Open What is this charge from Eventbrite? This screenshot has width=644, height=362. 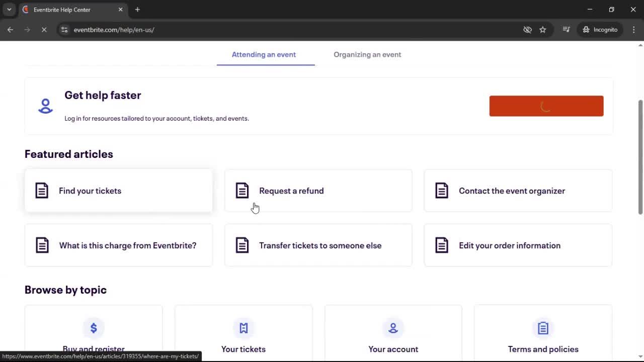[119, 245]
